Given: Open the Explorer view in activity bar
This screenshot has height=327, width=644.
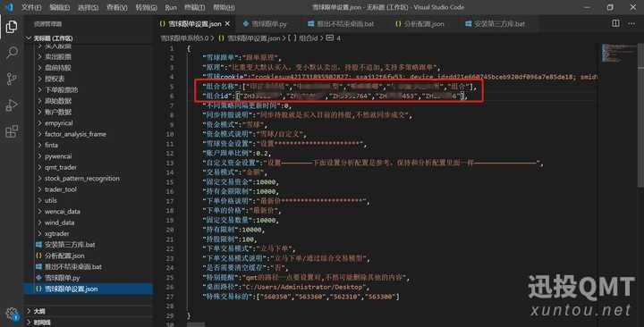Looking at the screenshot, I should tap(12, 27).
